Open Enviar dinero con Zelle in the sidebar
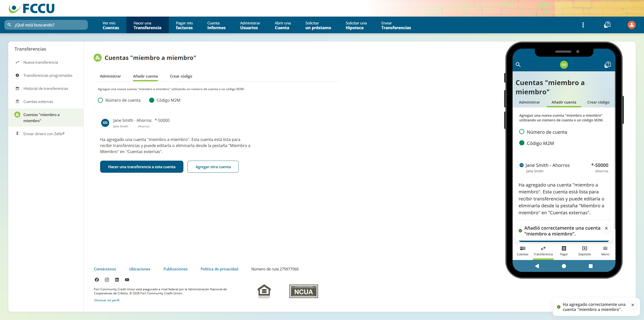 pos(46,134)
